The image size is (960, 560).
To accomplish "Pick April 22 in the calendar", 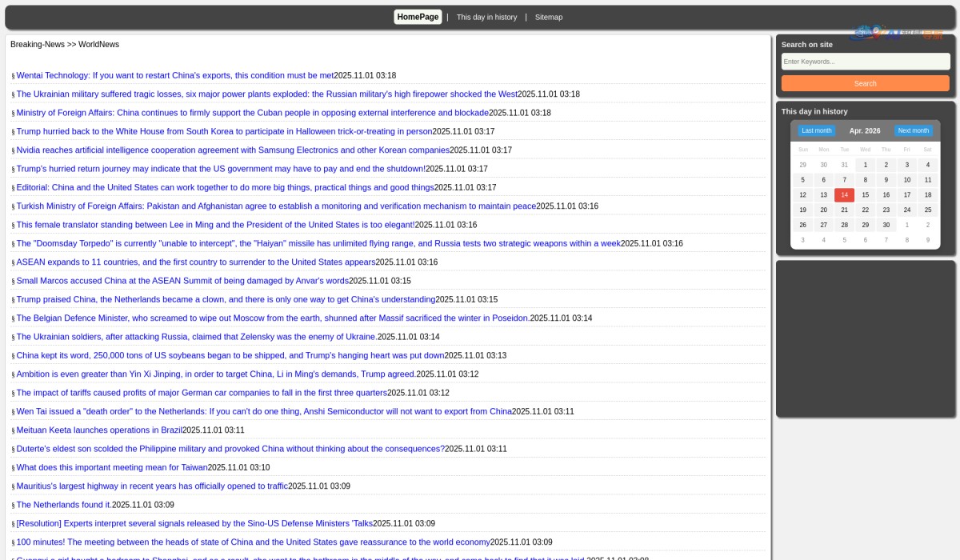I will (865, 210).
